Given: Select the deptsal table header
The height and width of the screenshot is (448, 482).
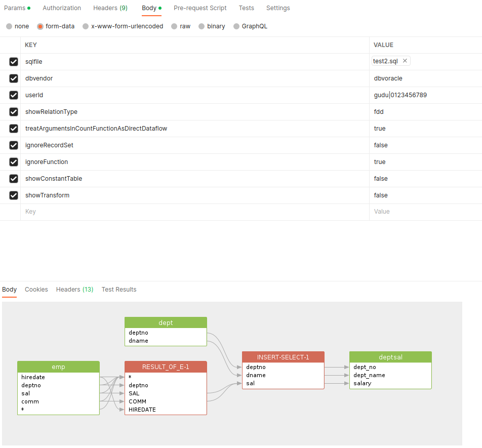Looking at the screenshot, I should [390, 357].
